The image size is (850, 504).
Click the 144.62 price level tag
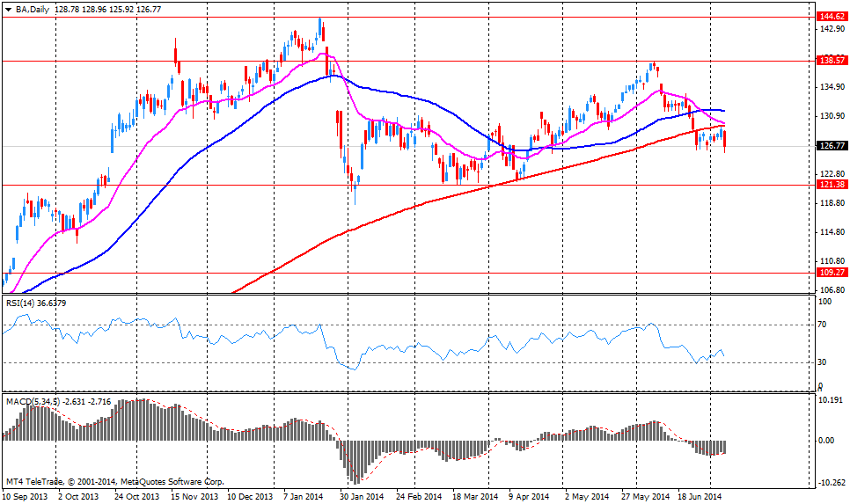(831, 17)
